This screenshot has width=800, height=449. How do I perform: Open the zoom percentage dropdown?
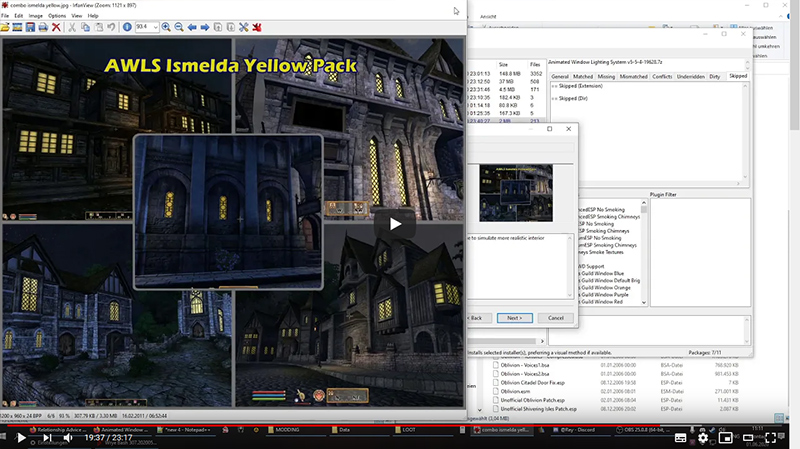(x=155, y=27)
